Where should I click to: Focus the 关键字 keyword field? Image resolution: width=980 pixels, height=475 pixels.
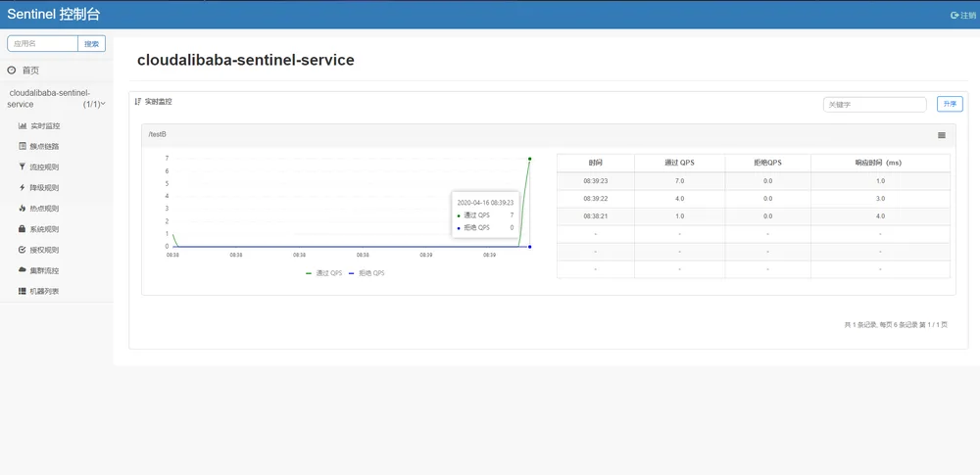pos(874,105)
